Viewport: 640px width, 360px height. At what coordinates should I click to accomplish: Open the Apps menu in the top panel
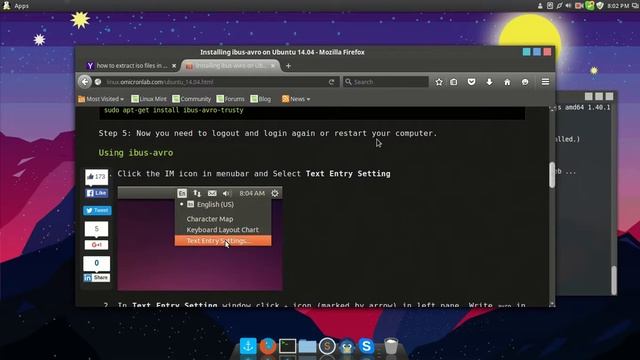point(16,6)
